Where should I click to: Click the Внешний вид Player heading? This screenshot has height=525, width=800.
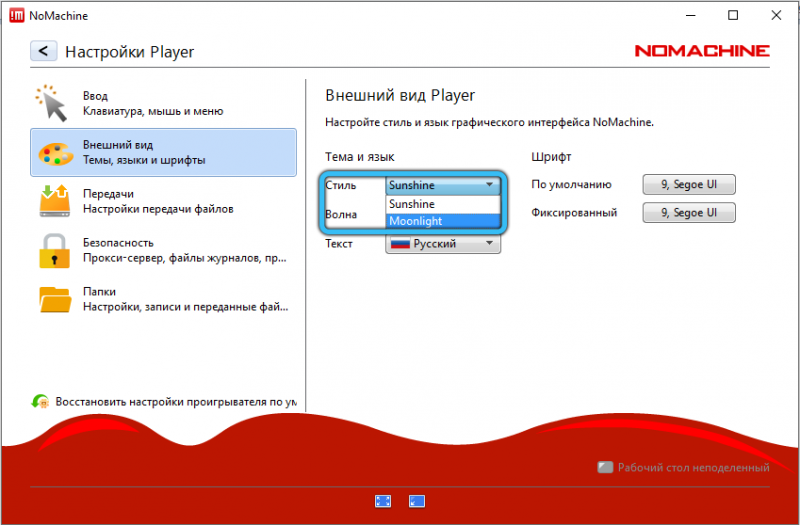click(400, 95)
